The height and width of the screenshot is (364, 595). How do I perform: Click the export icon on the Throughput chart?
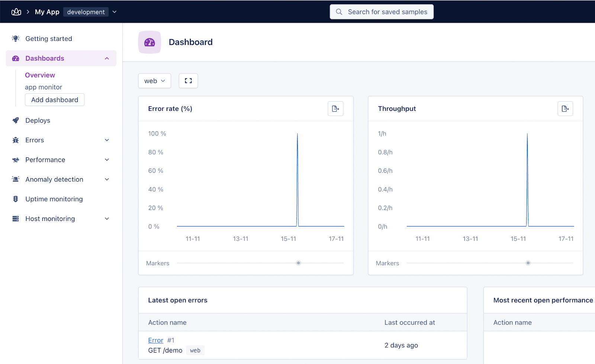click(565, 109)
